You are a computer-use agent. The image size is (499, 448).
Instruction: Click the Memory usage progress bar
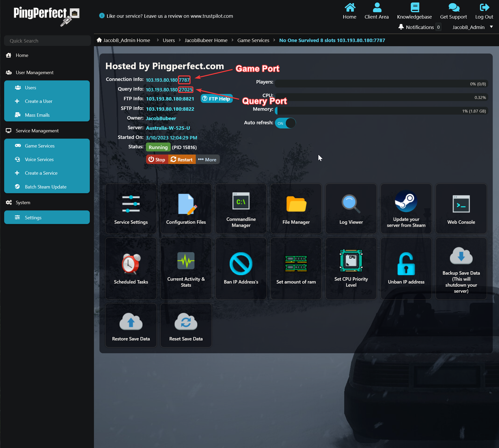point(381,111)
